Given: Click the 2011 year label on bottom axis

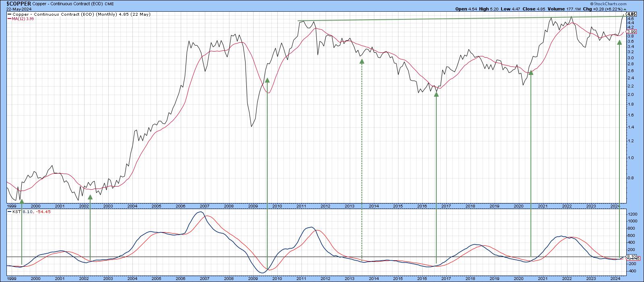Looking at the screenshot, I should [x=301, y=206].
